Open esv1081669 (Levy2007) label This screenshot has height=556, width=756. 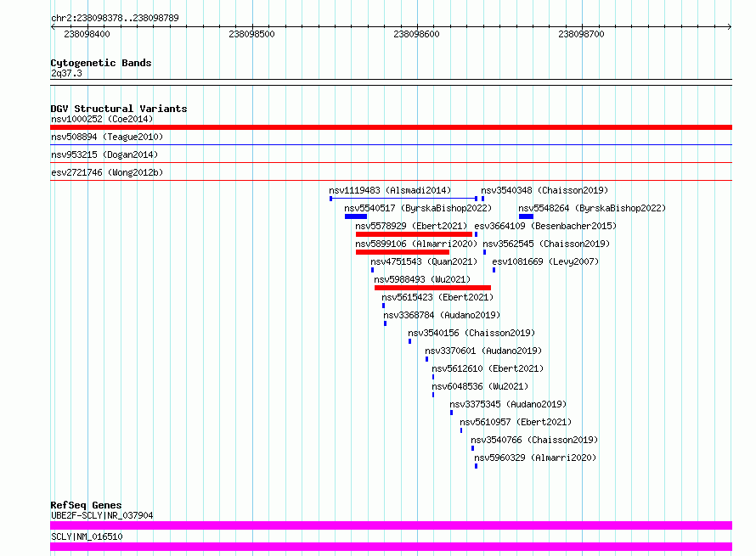point(545,261)
